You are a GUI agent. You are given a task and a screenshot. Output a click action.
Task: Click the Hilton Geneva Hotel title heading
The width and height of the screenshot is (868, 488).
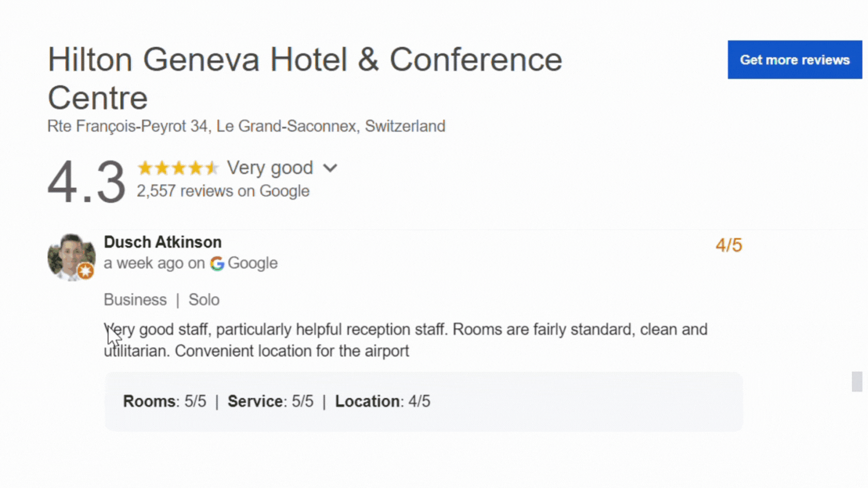[x=304, y=78]
